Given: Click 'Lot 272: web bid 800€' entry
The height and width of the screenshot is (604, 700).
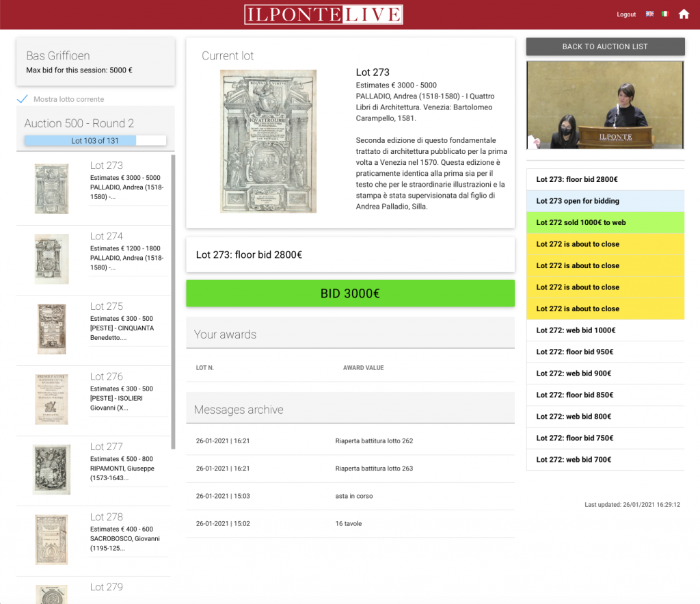Looking at the screenshot, I should 605,417.
